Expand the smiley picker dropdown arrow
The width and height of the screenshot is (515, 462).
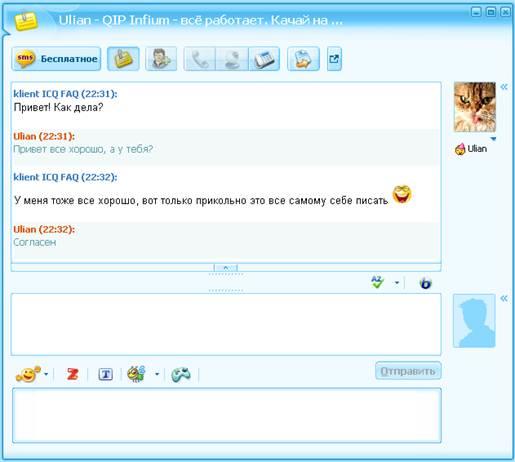[x=46, y=374]
